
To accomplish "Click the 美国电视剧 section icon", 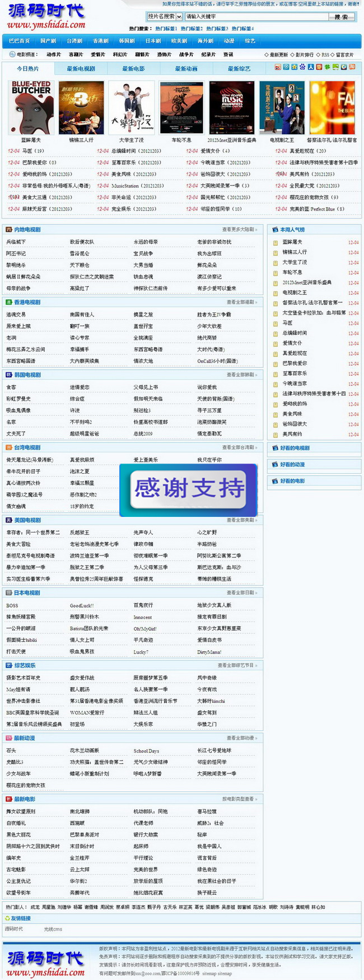I will click(9, 520).
